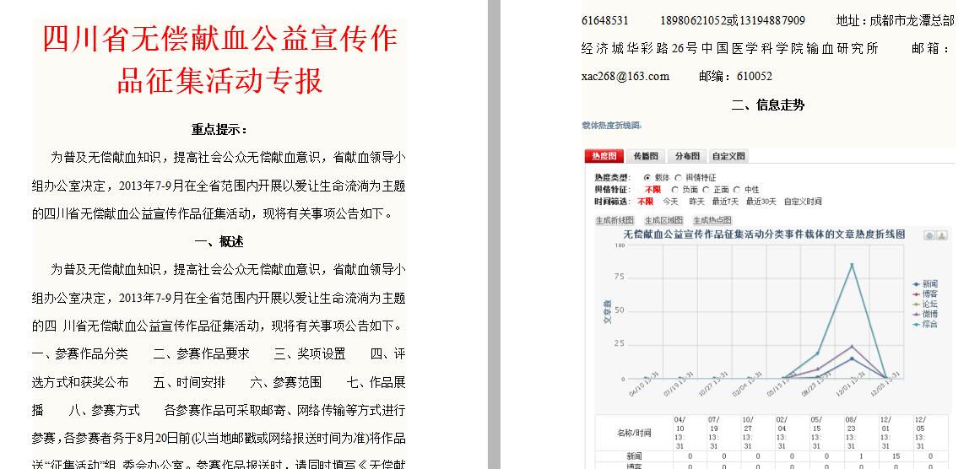Click the 热度类型 label
This screenshot has width=980, height=469.
click(613, 178)
